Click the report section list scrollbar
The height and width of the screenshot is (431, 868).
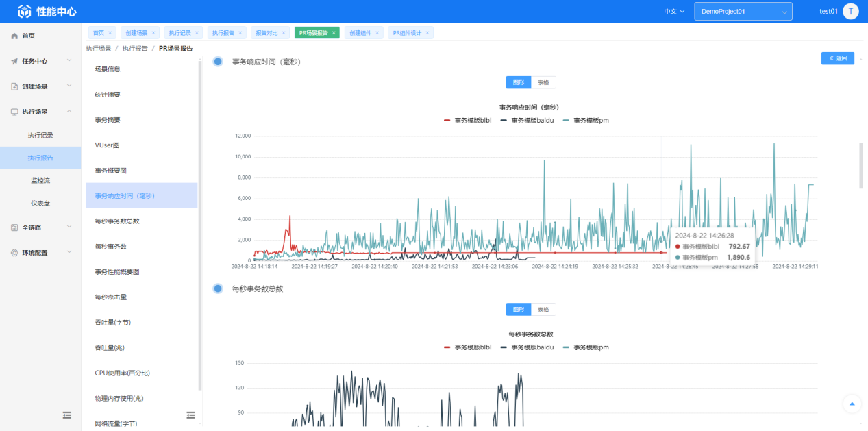200,225
